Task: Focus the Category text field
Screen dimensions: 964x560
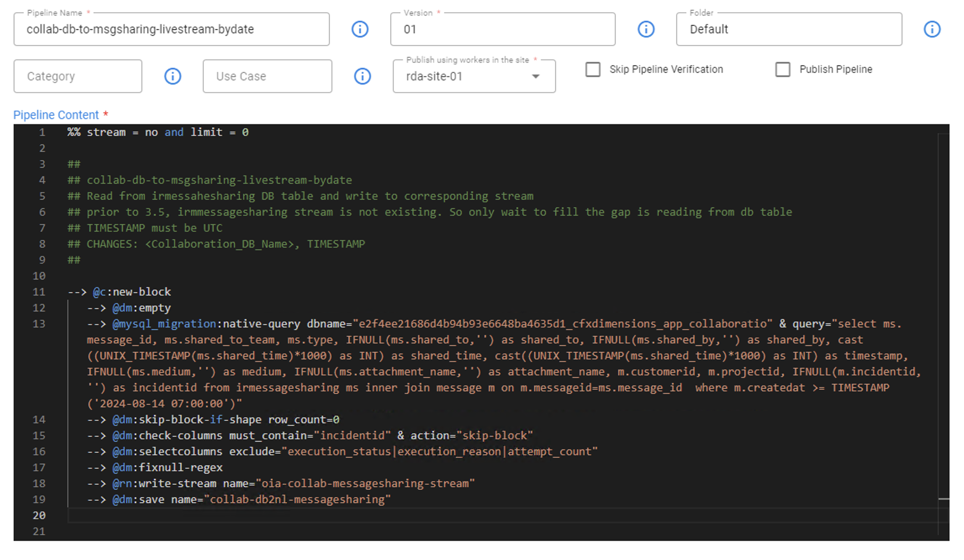Action: tap(78, 77)
